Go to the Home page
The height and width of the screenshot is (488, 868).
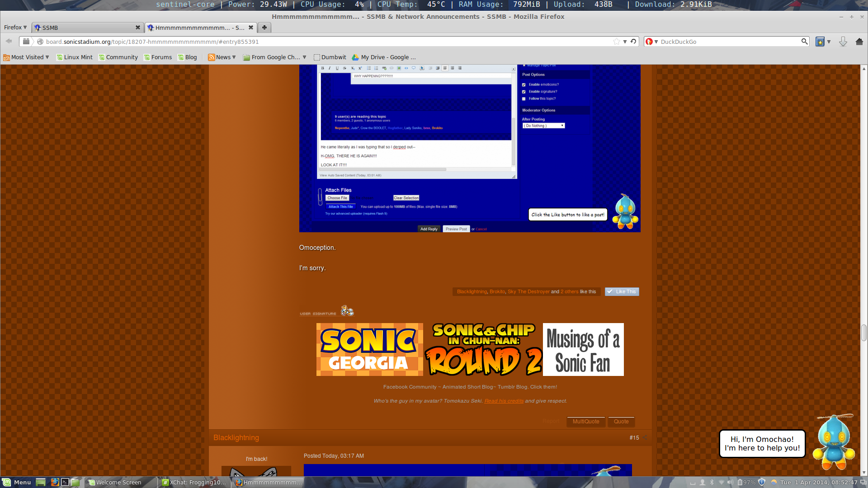[859, 42]
